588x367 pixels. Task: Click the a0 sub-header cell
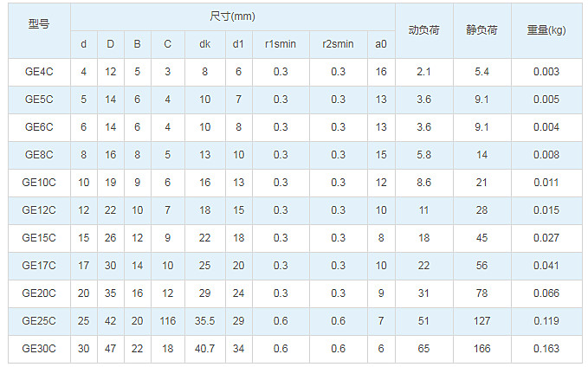[x=381, y=44]
